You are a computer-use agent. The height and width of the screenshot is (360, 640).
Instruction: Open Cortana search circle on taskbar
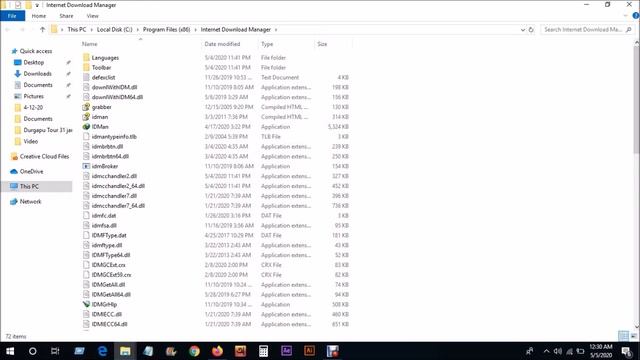[x=33, y=351]
